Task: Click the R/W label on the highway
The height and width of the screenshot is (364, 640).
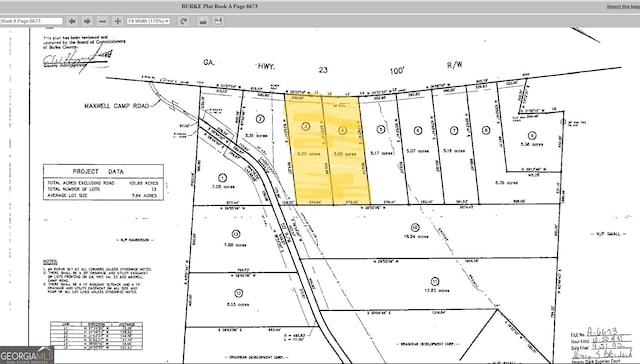Action: [x=454, y=65]
